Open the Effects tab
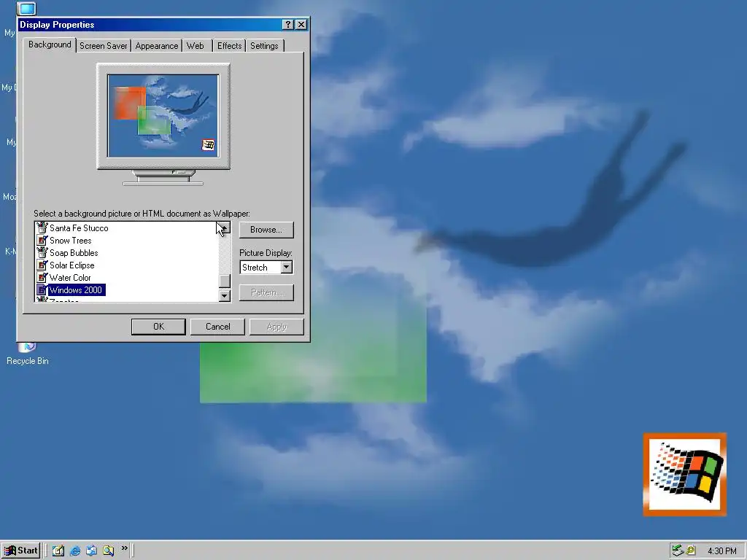Image resolution: width=747 pixels, height=560 pixels. pos(229,46)
